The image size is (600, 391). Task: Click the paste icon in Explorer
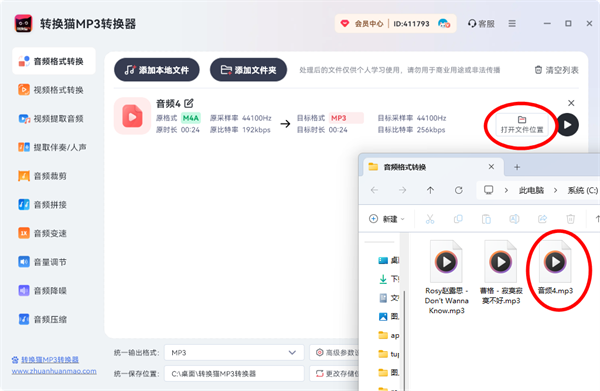[486, 219]
